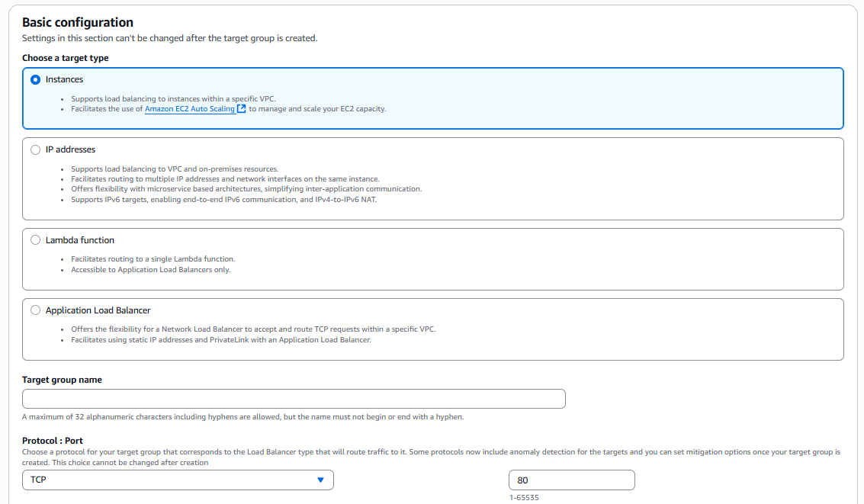Image resolution: width=864 pixels, height=504 pixels.
Task: Click the 'Lambda function' option label text
Action: click(79, 240)
